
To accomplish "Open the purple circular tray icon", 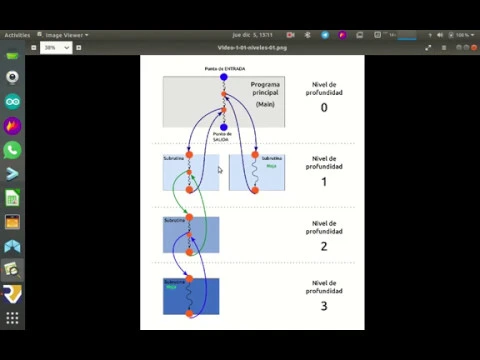I will click(342, 35).
